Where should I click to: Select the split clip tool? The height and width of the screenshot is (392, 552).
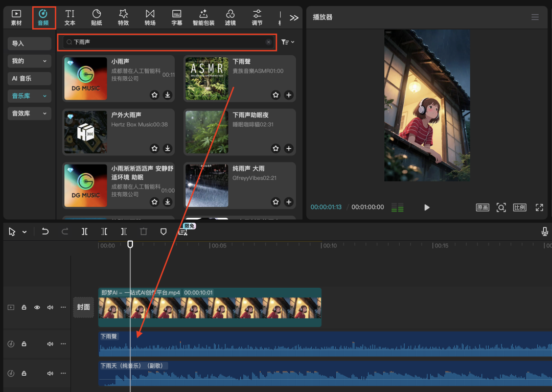coord(84,232)
